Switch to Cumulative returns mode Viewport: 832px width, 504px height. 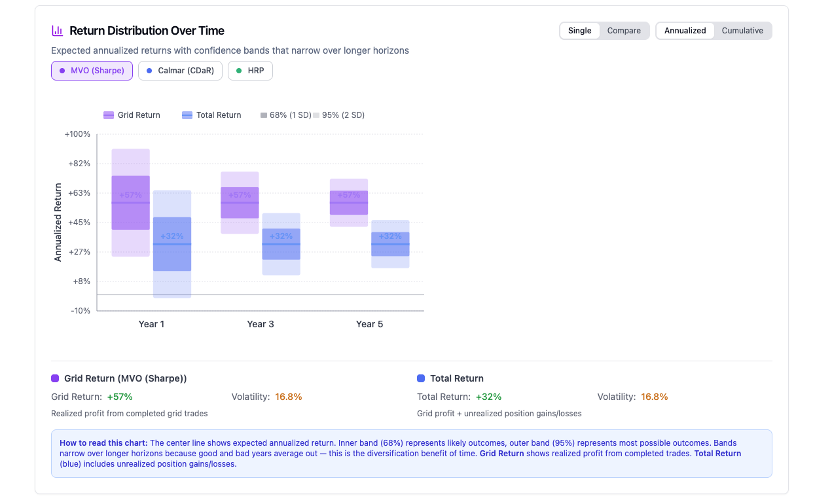coord(742,31)
